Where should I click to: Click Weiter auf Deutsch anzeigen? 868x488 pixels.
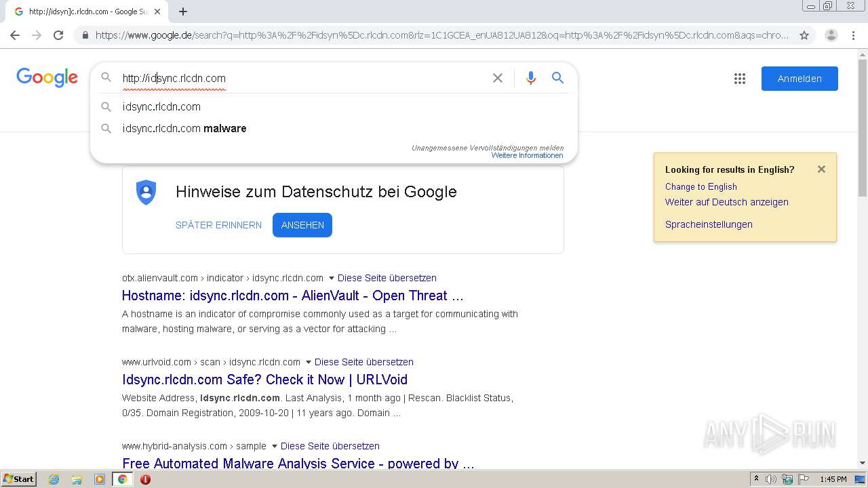tap(726, 202)
